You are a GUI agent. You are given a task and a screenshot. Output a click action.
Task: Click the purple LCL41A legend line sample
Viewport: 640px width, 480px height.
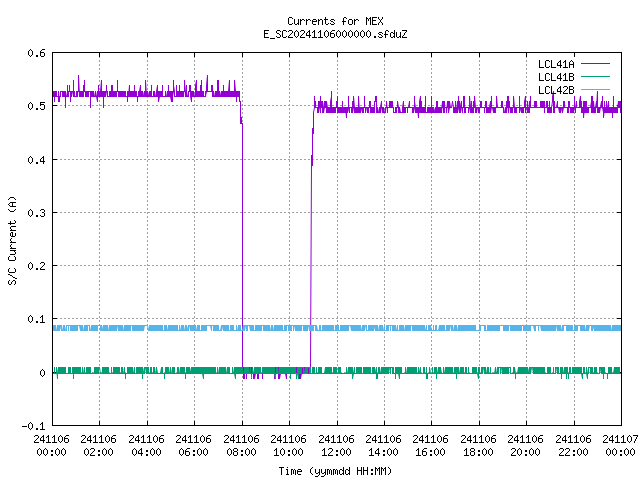tap(595, 64)
